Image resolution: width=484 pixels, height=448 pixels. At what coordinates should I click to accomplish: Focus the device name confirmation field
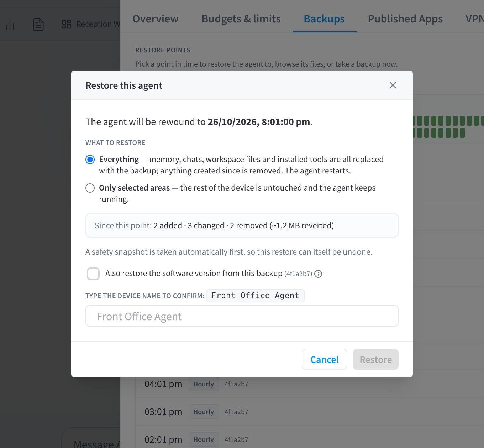pos(242,316)
